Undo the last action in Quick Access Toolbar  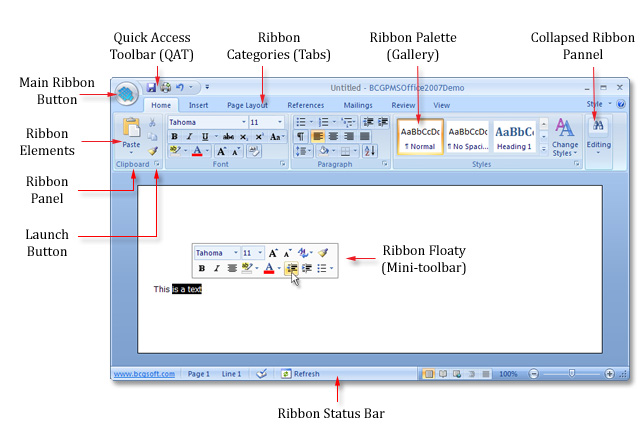(180, 87)
